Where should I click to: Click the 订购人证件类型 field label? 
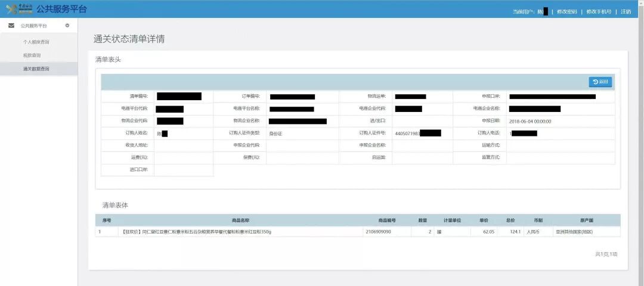pos(244,133)
